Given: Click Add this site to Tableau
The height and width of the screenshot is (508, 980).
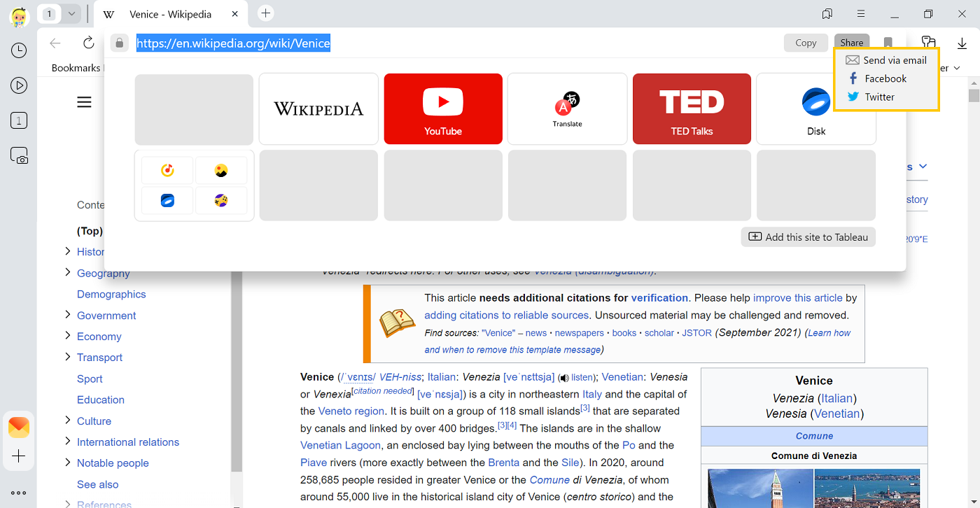Looking at the screenshot, I should pos(808,237).
